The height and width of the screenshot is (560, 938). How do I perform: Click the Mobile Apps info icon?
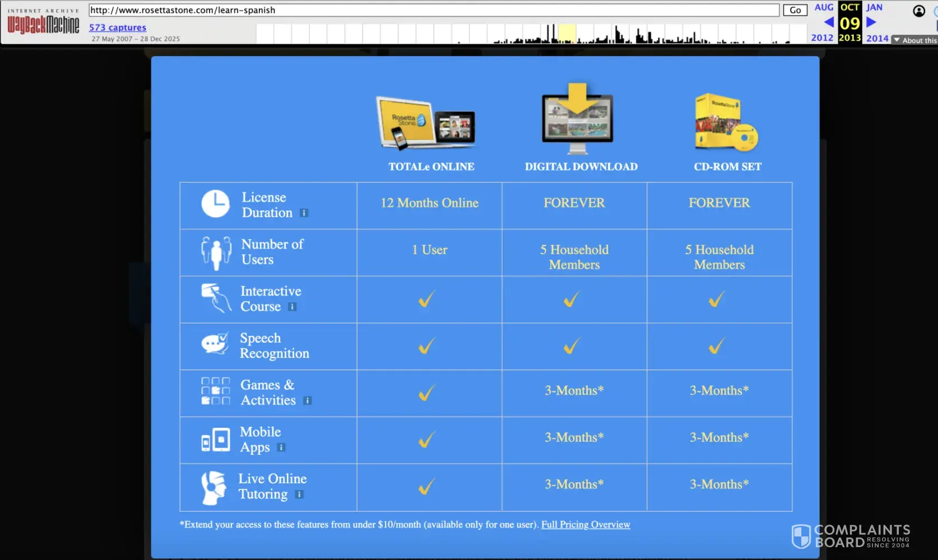click(x=281, y=447)
